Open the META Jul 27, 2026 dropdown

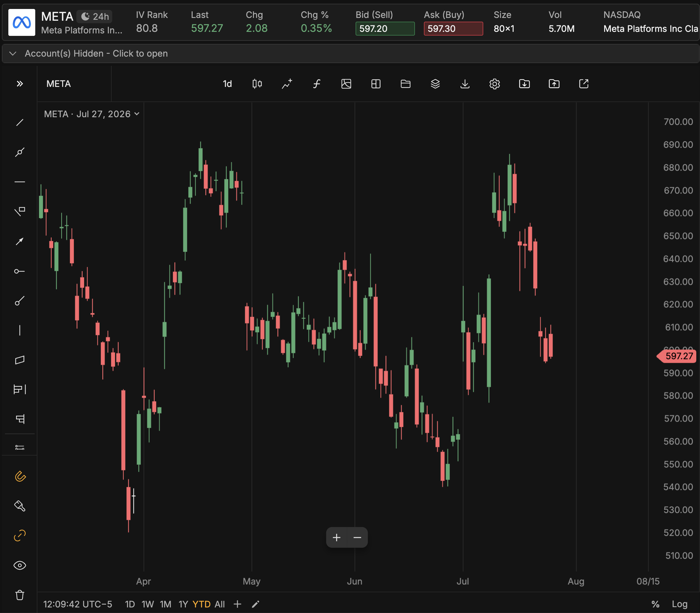click(92, 114)
